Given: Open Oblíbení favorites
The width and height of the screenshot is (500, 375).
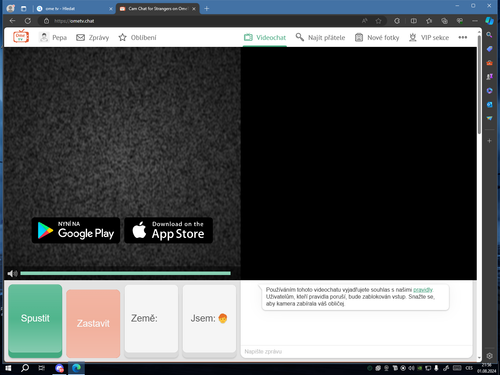Looking at the screenshot, I should coord(137,37).
